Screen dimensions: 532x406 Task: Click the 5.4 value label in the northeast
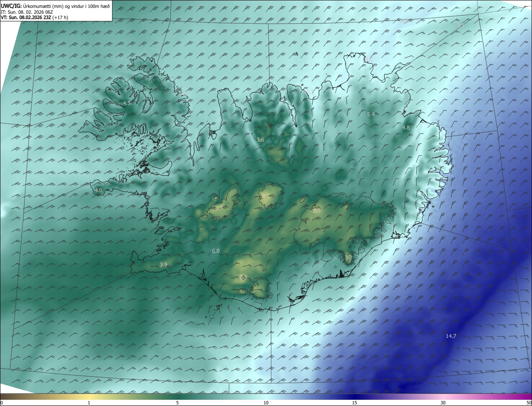(x=371, y=115)
